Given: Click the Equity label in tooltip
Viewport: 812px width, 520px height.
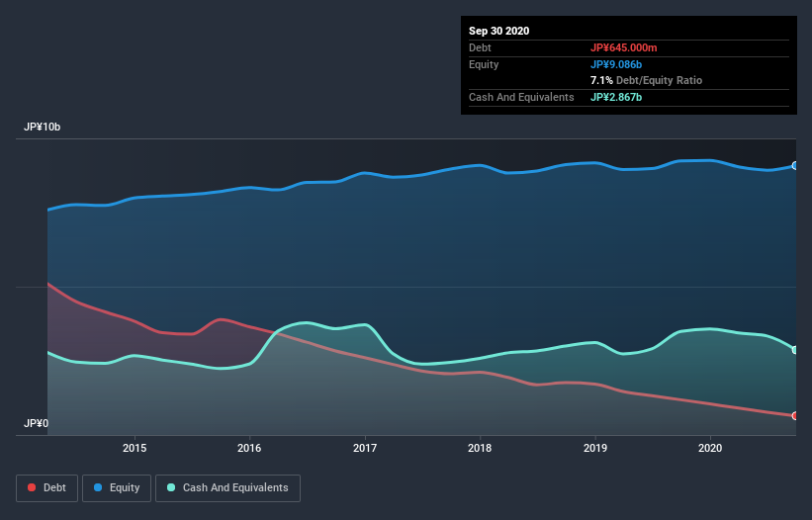Looking at the screenshot, I should (x=484, y=64).
